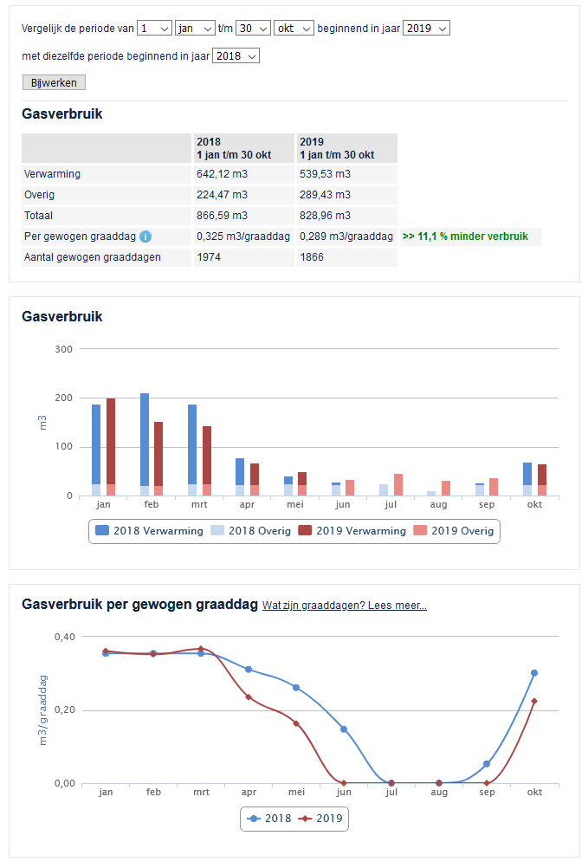
Task: Toggle 2019 Verwarming legend series
Action: point(352,531)
